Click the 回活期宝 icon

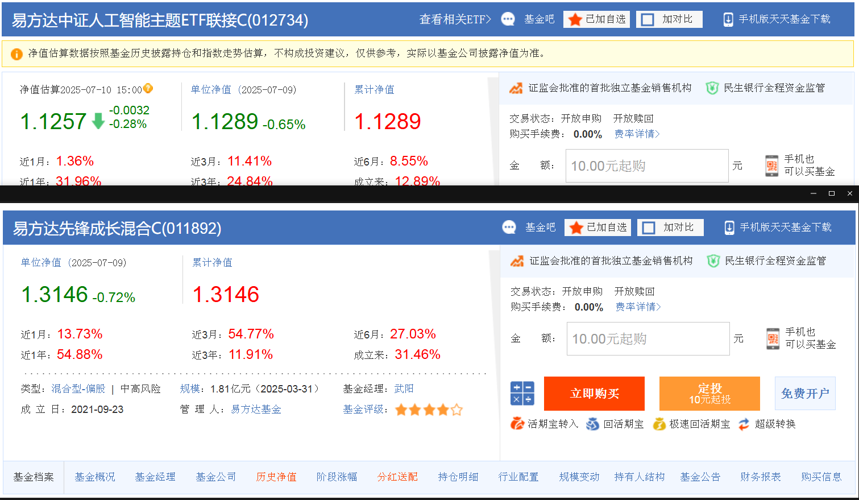(x=592, y=424)
